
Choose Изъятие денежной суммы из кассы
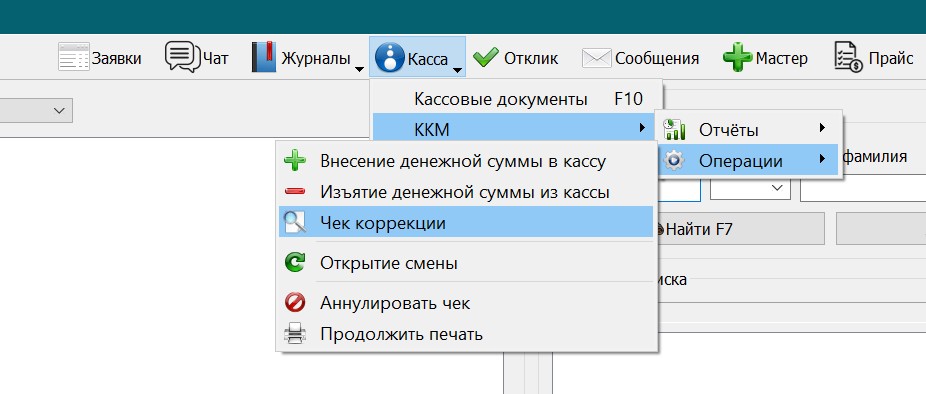point(466,191)
